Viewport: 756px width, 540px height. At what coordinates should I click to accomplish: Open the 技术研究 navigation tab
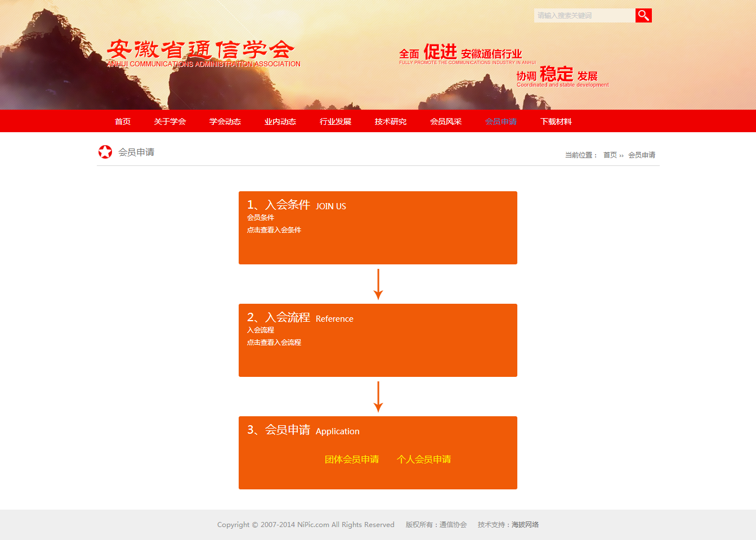(x=391, y=121)
